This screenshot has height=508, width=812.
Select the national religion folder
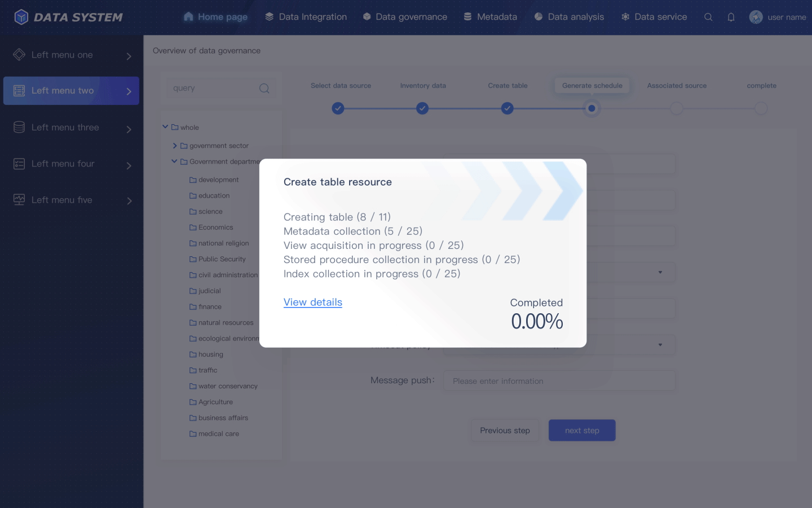[x=219, y=243]
